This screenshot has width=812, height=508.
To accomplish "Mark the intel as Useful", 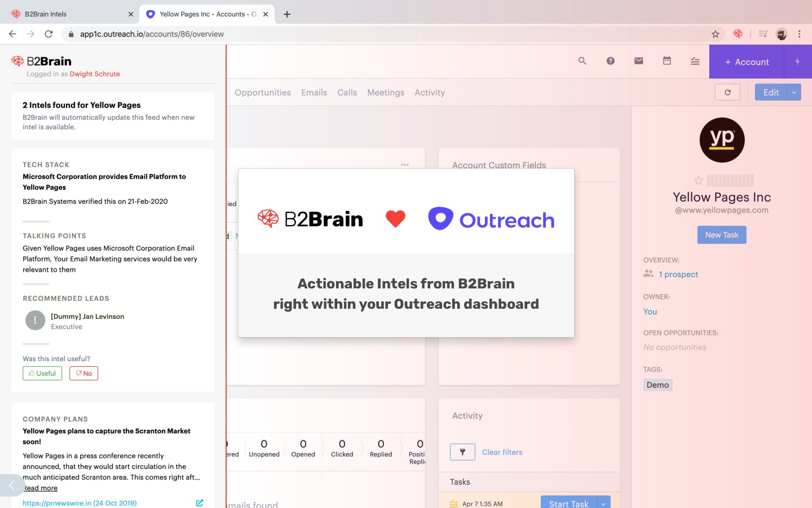I will tap(42, 374).
